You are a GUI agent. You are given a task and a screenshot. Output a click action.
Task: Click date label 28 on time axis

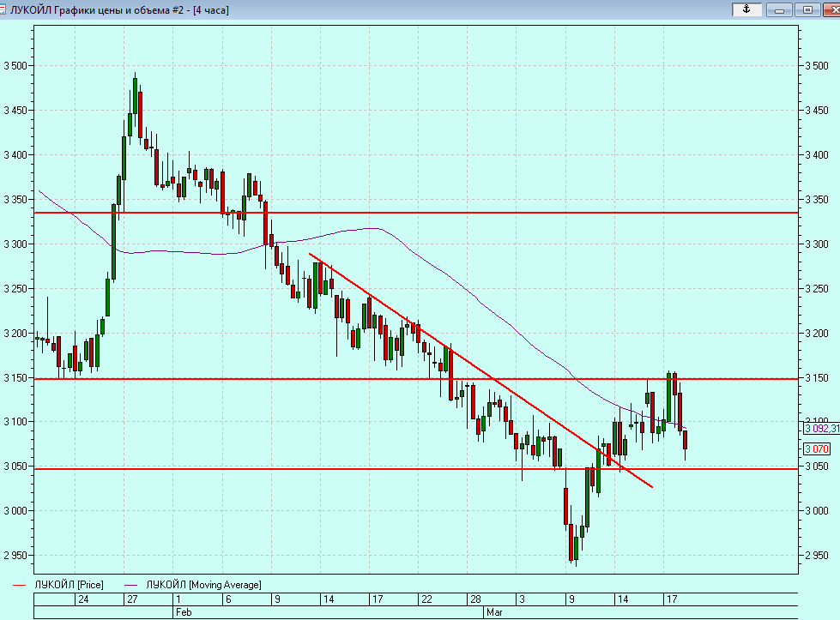tap(475, 599)
